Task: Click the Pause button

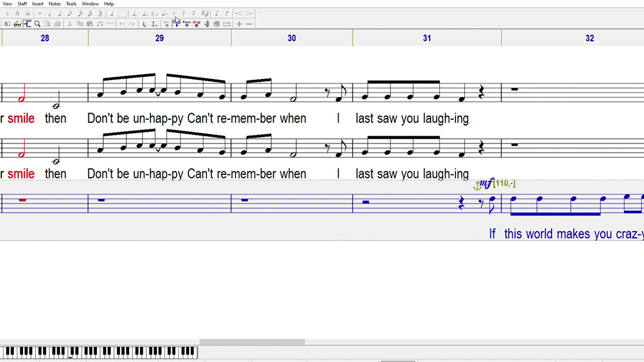Action: [x=187, y=24]
